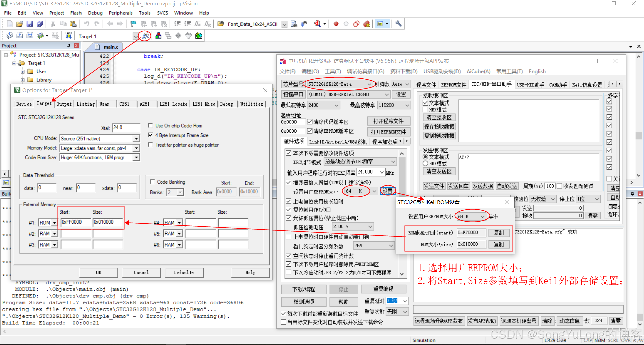Screen dimensions: 644x345
Task: Open the Flash menu in µVision
Action: 76,13
